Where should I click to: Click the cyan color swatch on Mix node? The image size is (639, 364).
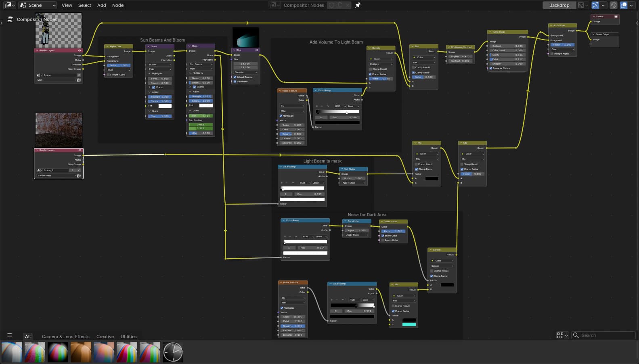tap(409, 324)
